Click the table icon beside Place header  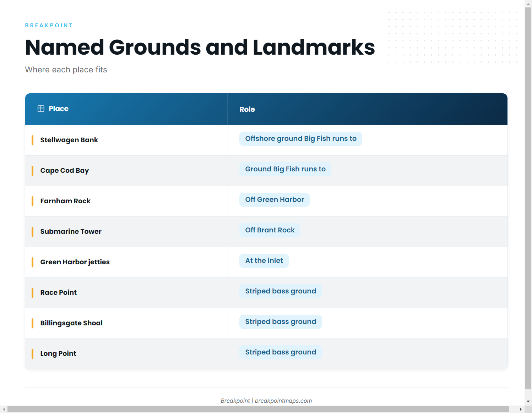[41, 109]
